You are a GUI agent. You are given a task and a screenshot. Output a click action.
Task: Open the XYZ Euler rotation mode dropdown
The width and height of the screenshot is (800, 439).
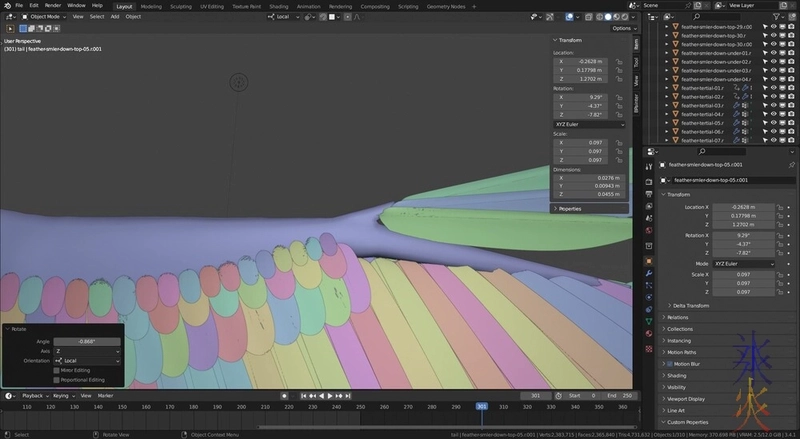point(589,125)
